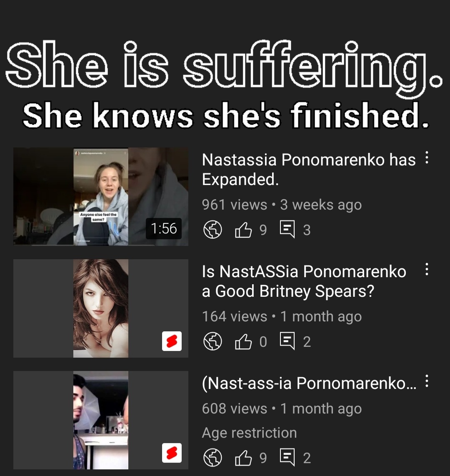Open options menu for 'Nastassia Ponomarenko has Expanded'
The width and height of the screenshot is (450, 476).
click(427, 158)
